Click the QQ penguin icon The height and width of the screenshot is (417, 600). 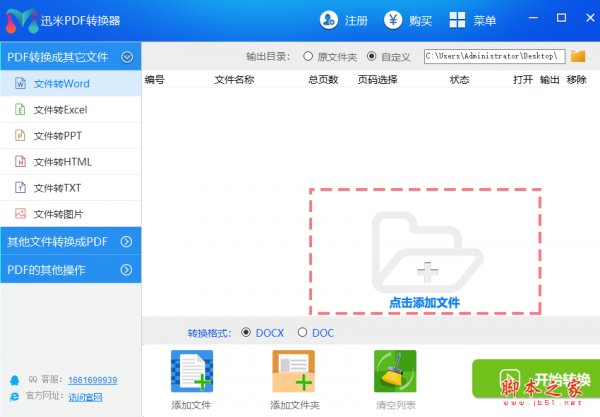click(x=15, y=380)
